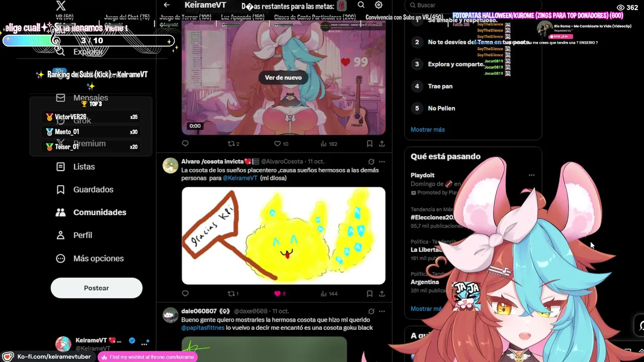Open the community search magnifier icon
This screenshot has height=362, width=644.
pyautogui.click(x=361, y=5)
